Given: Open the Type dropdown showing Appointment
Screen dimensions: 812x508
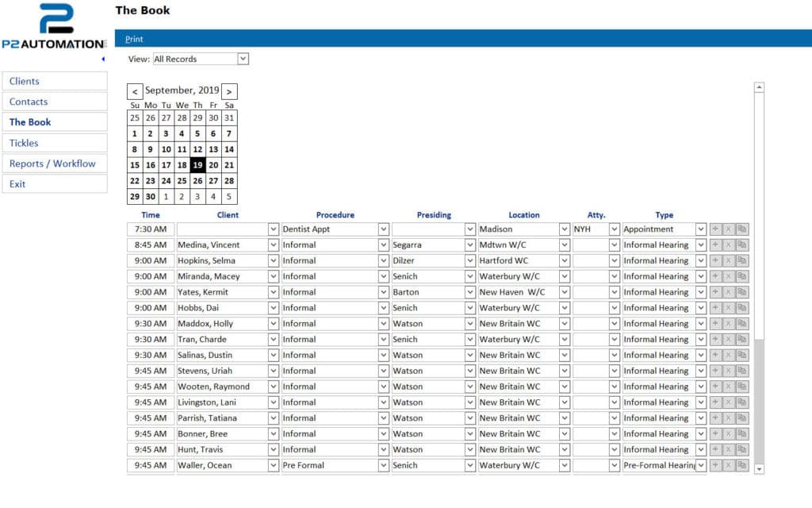Looking at the screenshot, I should 701,229.
